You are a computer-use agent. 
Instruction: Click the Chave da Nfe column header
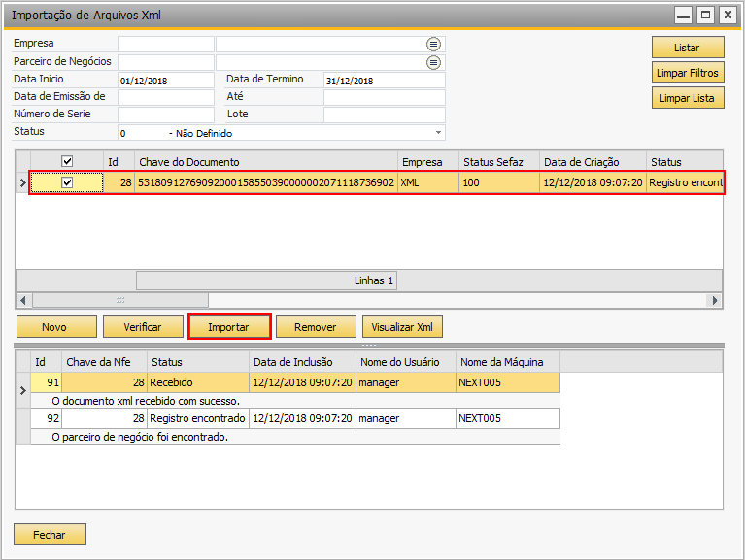point(104,362)
